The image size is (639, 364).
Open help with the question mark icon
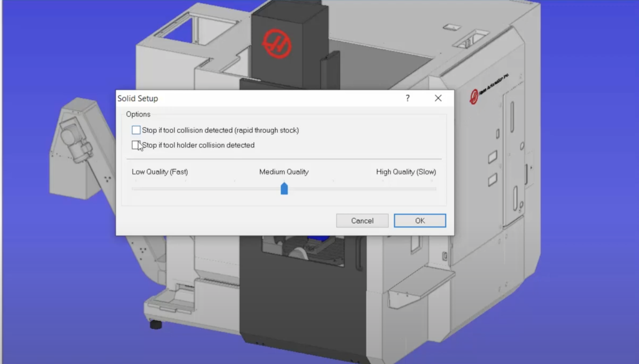(x=407, y=98)
